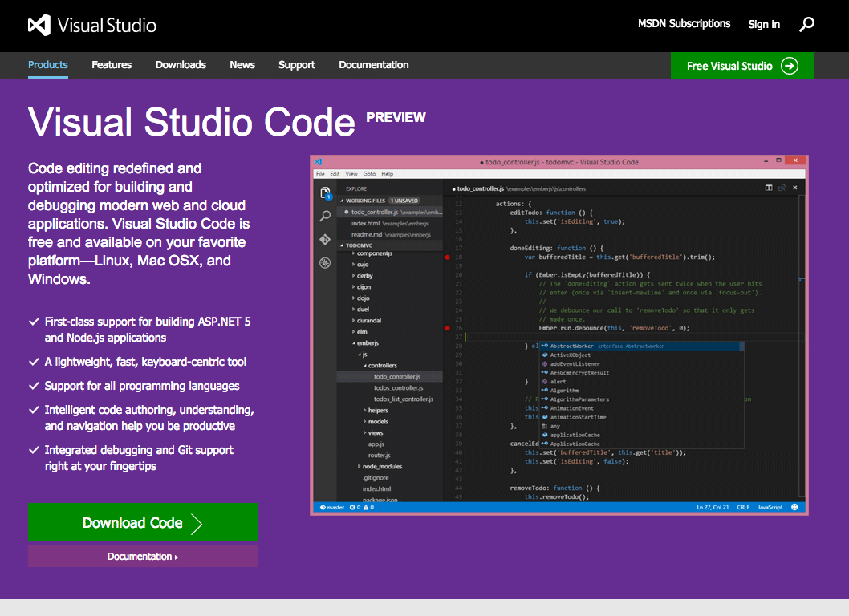The image size is (849, 616).
Task: Open the Git icon in VS Code sidebar
Action: coord(325,239)
